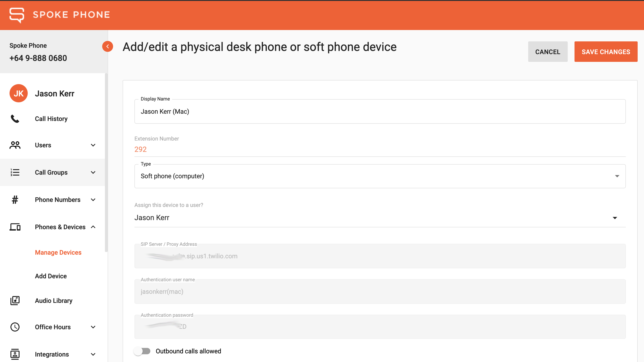Click the Display Name input field
Image resolution: width=644 pixels, height=362 pixels.
(x=380, y=111)
